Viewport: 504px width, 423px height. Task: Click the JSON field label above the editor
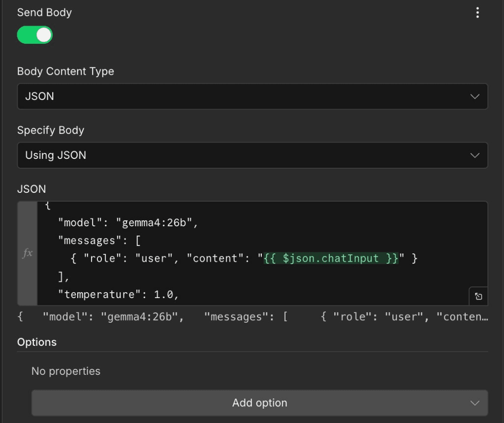[x=31, y=189]
